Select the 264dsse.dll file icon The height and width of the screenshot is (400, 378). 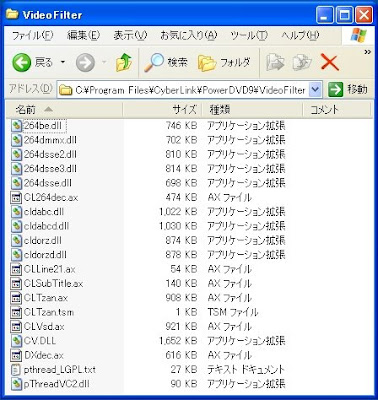point(16,183)
